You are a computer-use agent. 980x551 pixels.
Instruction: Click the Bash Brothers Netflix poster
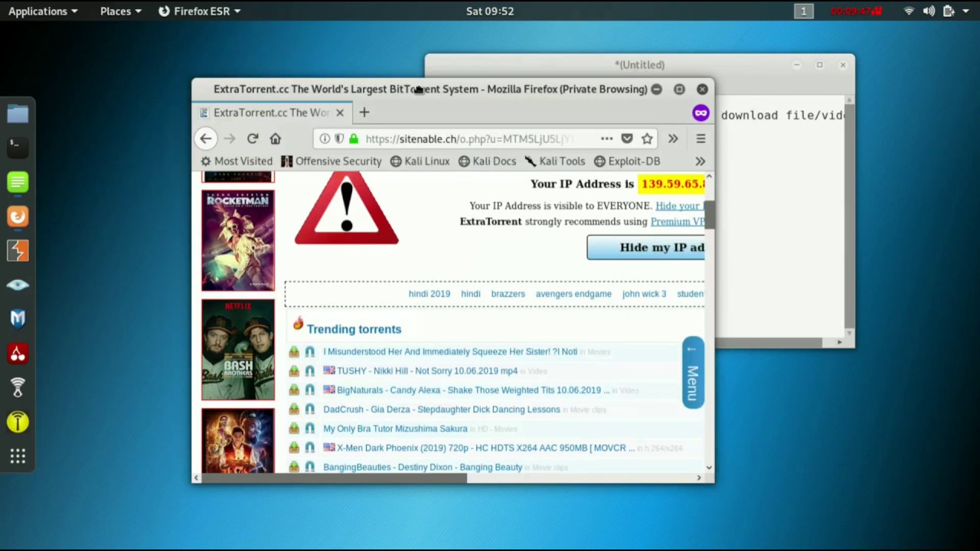click(x=237, y=350)
